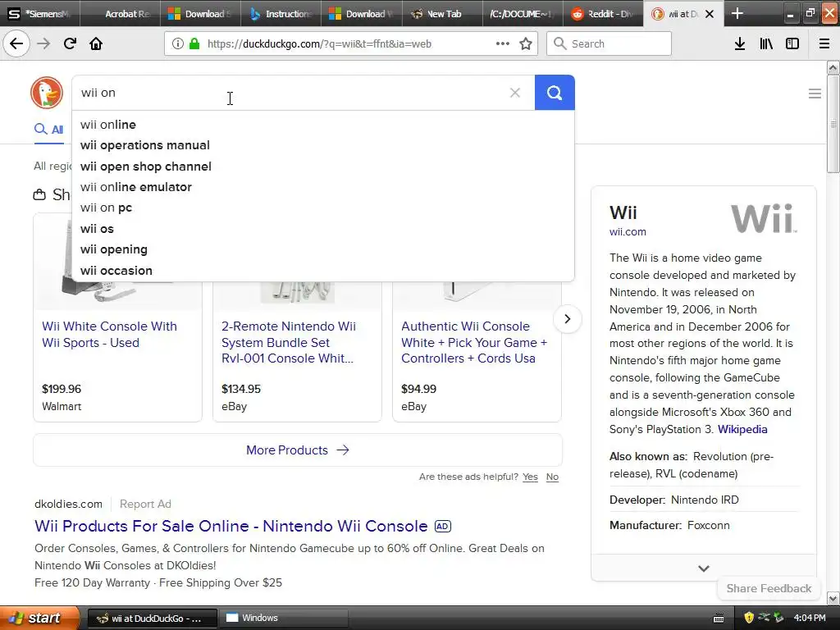840x630 pixels.
Task: Switch to the Reddit tab
Action: [x=603, y=13]
